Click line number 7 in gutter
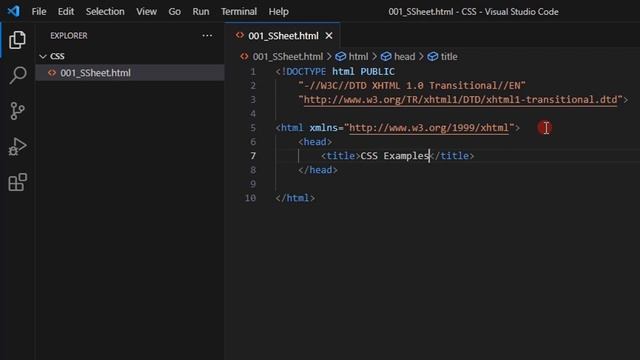Viewport: 640px width, 360px height. (253, 156)
